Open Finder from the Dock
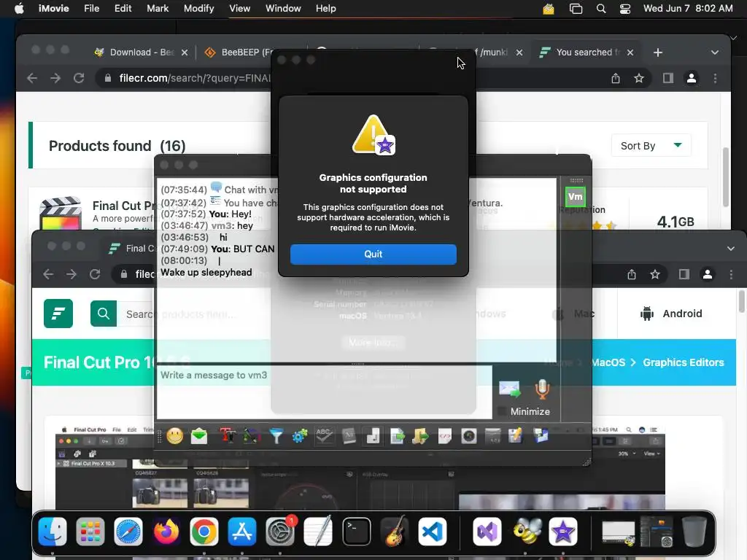This screenshot has width=747, height=560. [53, 532]
